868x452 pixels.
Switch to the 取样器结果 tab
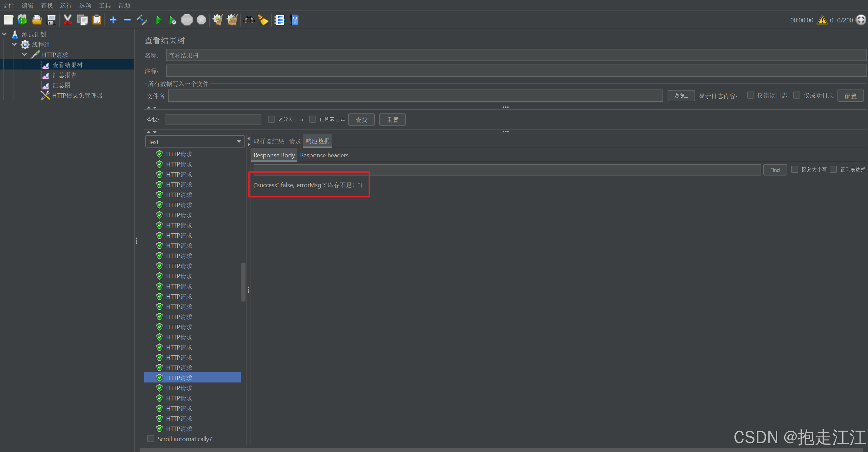click(269, 141)
